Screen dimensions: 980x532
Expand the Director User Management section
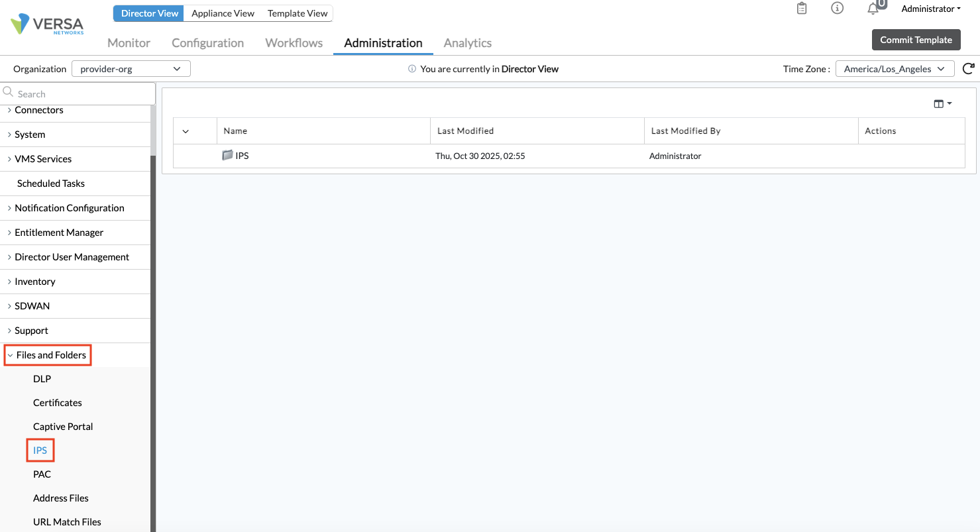coord(72,257)
